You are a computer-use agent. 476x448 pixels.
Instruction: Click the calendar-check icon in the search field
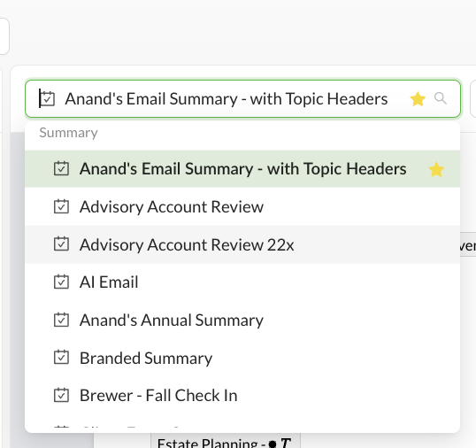[48, 98]
